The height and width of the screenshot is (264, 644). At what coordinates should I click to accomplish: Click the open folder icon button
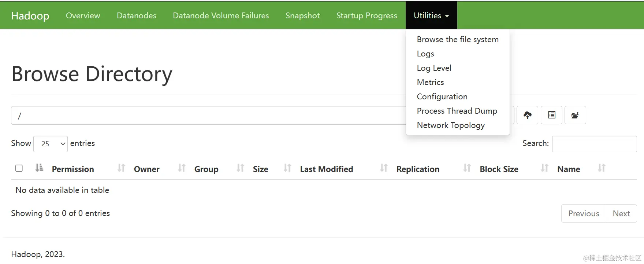pos(575,115)
